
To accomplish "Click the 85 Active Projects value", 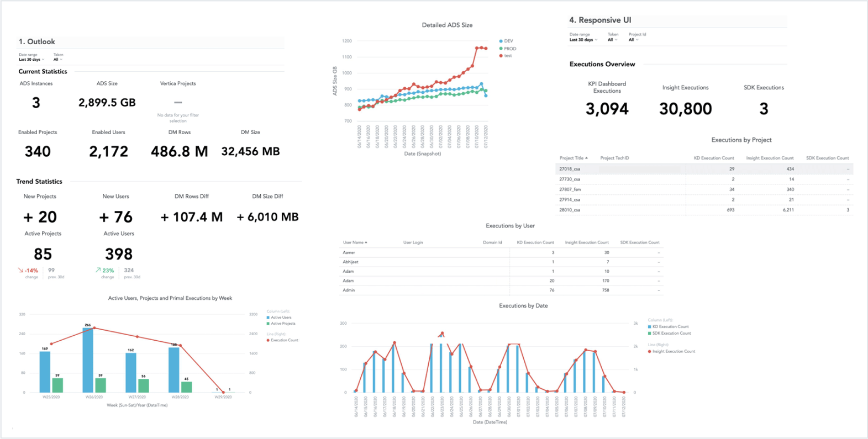I will tap(43, 254).
